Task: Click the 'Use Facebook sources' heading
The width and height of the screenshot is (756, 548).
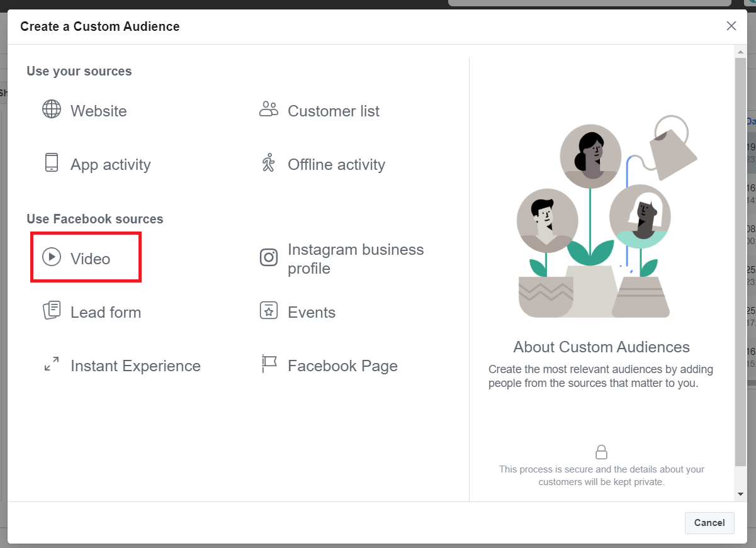Action: (95, 220)
